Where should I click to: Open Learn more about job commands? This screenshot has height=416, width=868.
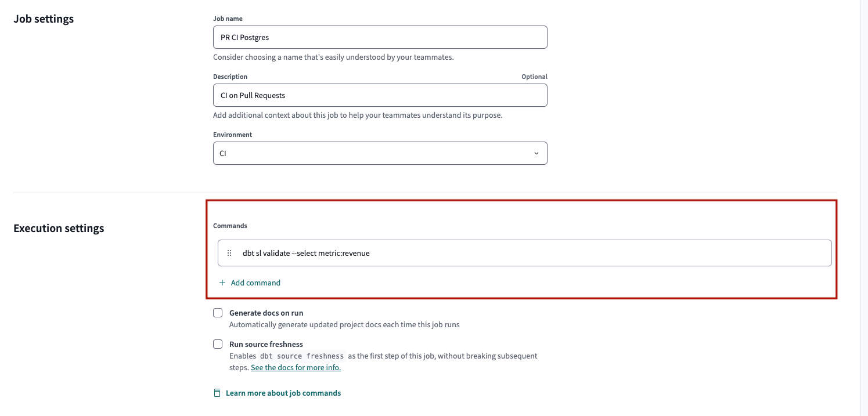coord(283,393)
